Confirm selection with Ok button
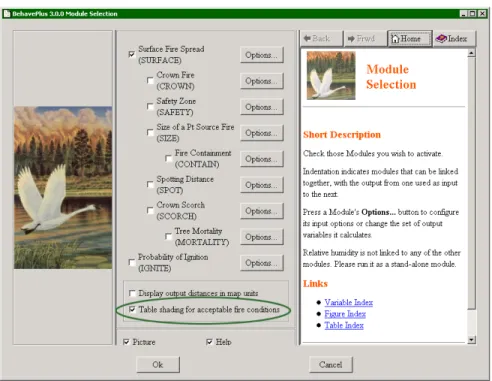This screenshot has height=381, width=492. pos(158,365)
